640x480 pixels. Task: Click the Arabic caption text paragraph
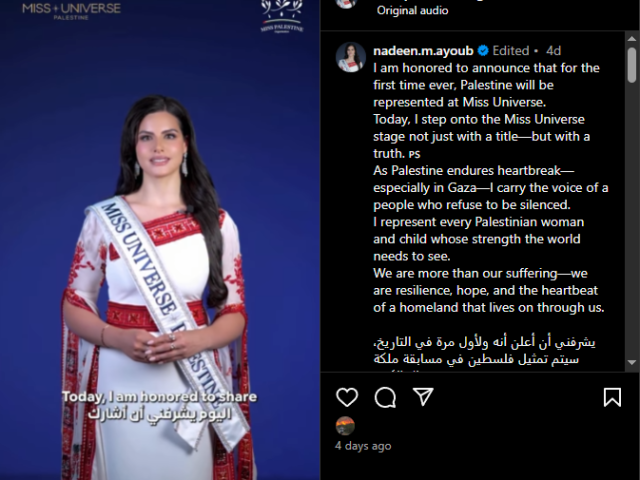(x=484, y=354)
